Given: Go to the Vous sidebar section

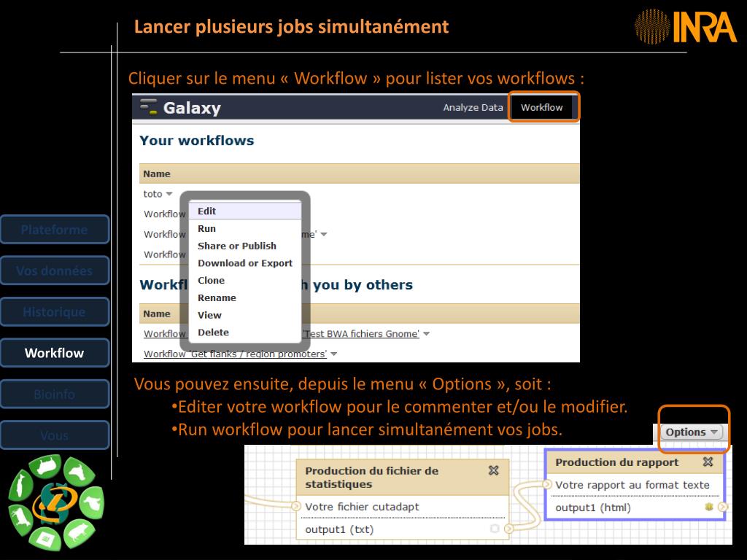Looking at the screenshot, I should (x=54, y=435).
